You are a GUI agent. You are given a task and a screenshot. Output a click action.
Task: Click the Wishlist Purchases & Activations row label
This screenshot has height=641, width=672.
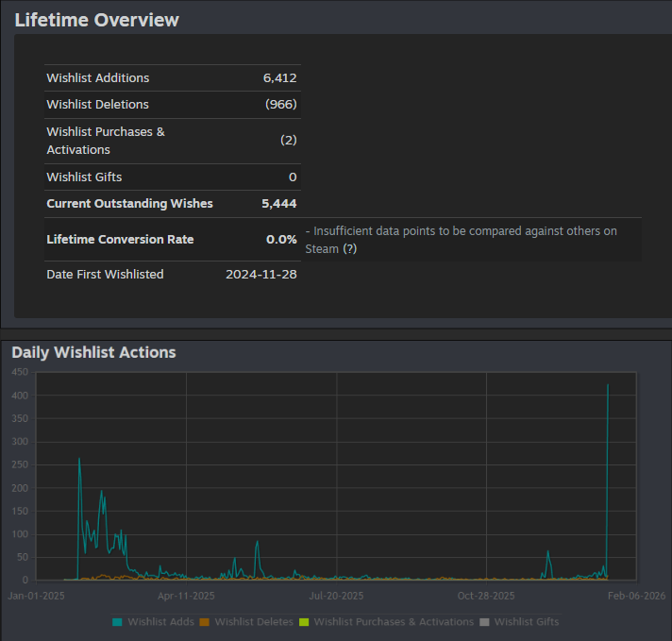click(106, 141)
